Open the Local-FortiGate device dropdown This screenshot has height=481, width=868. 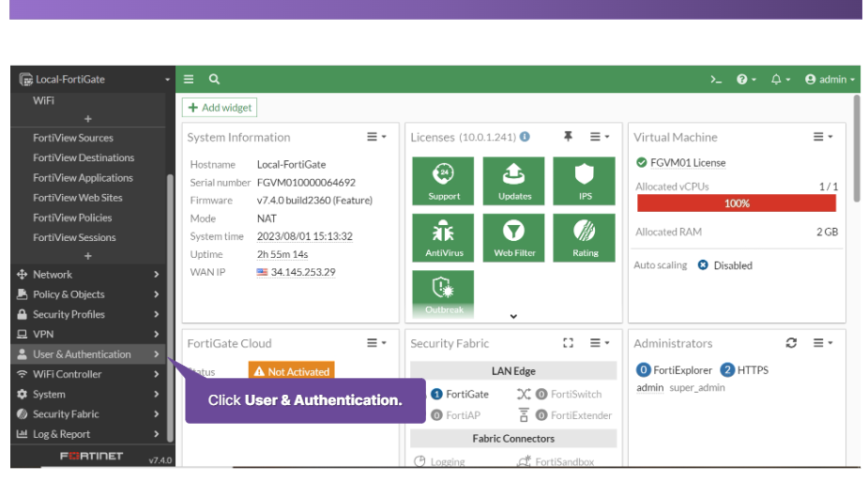pos(93,79)
